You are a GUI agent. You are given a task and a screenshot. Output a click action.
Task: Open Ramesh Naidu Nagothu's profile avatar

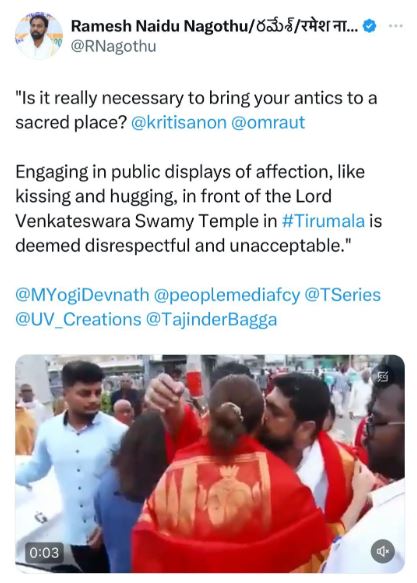[x=39, y=36]
